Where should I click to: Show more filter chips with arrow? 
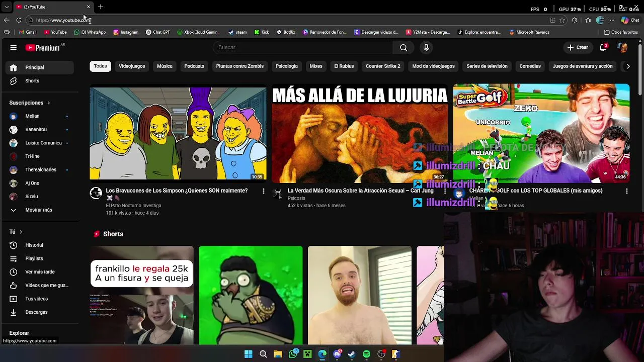628,66
